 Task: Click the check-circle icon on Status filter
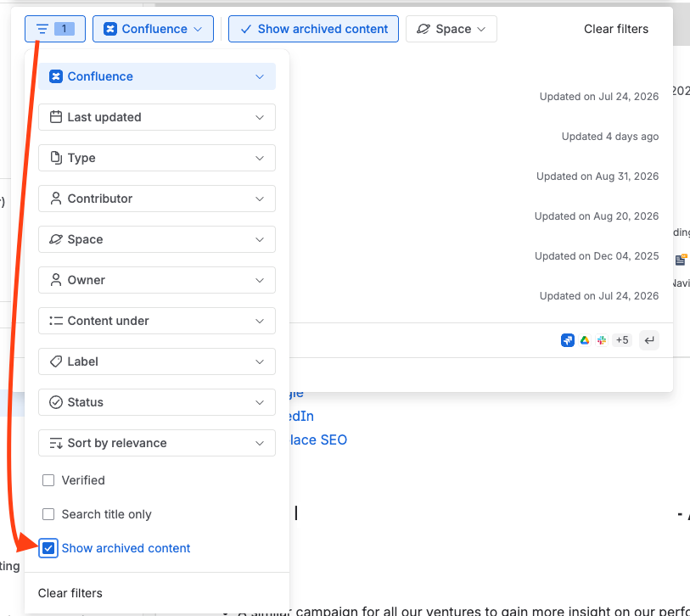point(56,402)
